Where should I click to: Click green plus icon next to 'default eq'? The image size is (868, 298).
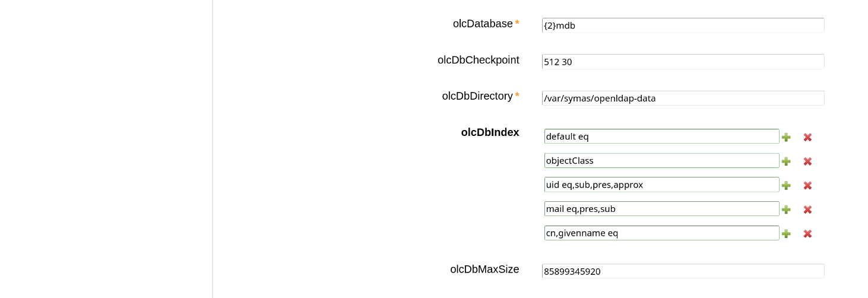786,137
